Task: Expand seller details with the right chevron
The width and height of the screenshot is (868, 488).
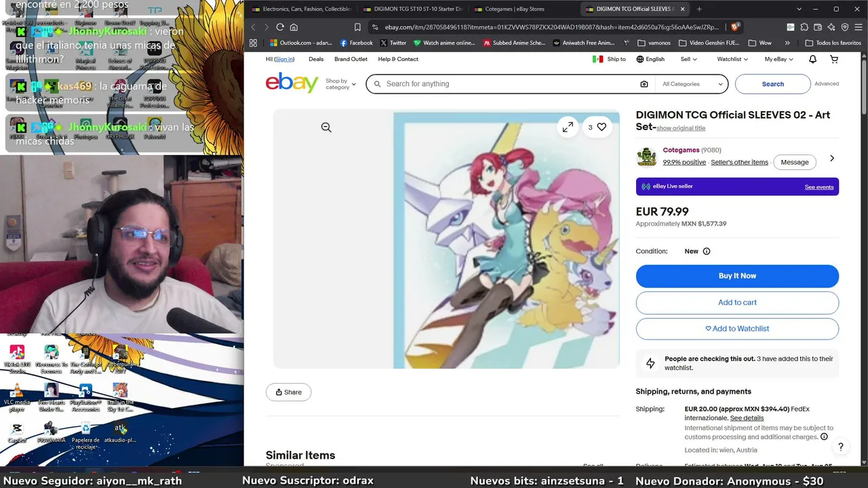Action: tap(832, 159)
